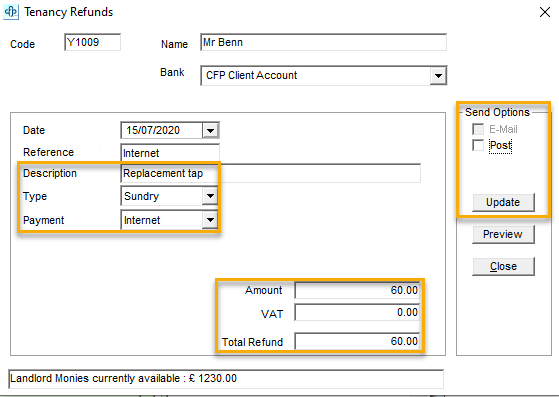Click the Close button
This screenshot has width=559, height=397.
[503, 267]
